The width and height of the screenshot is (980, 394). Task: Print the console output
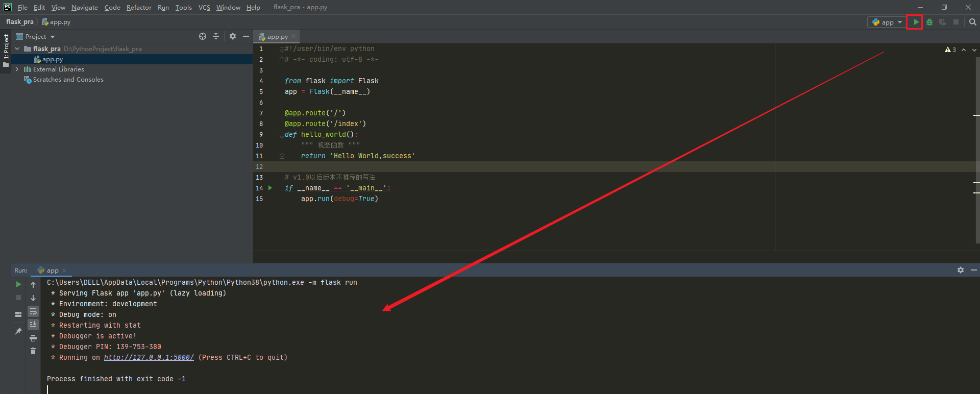pos(33,338)
